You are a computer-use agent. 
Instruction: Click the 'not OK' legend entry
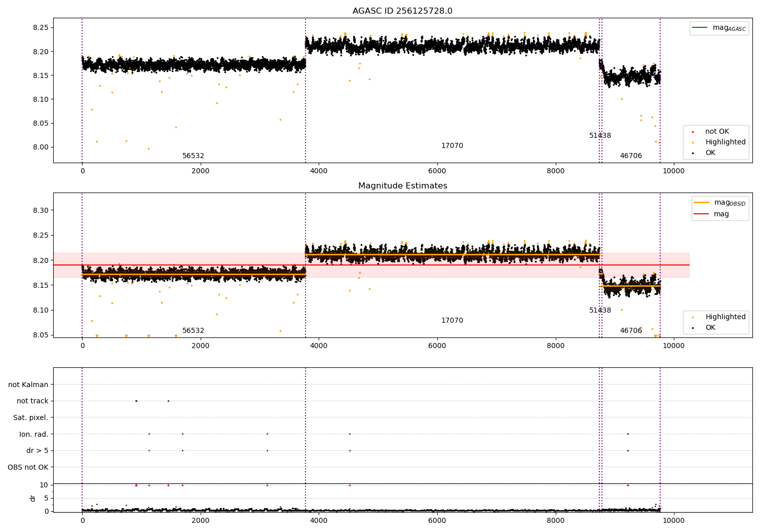[717, 132]
